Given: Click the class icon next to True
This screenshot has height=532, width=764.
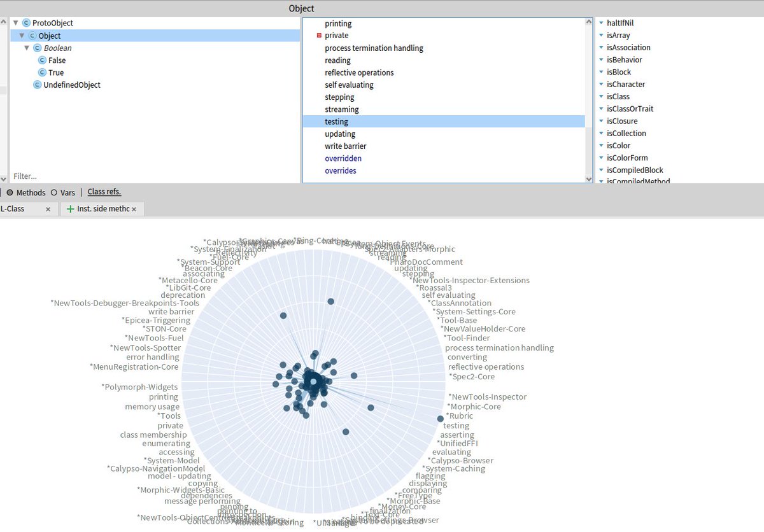Looking at the screenshot, I should (42, 73).
